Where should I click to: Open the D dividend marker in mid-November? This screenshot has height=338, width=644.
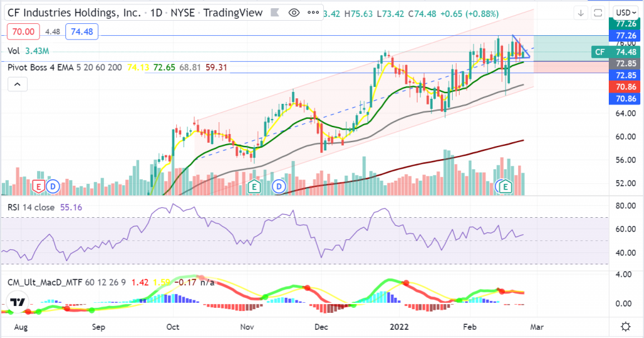(x=279, y=187)
